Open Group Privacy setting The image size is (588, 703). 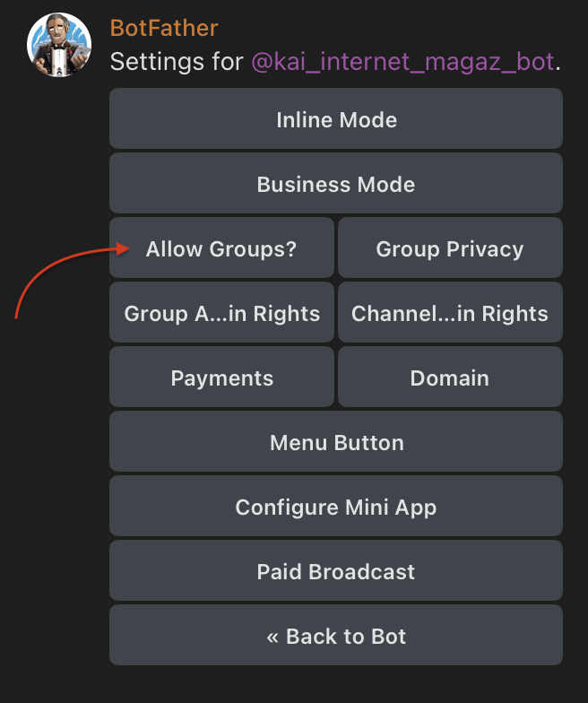coord(450,249)
